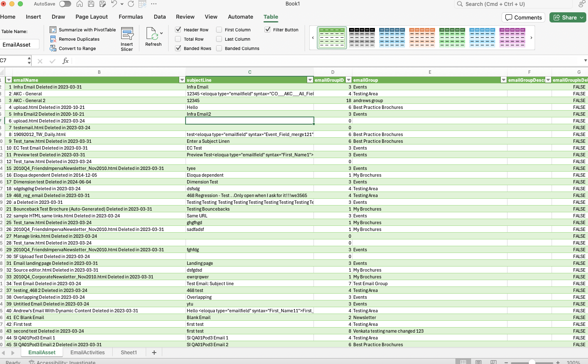The image size is (588, 364).
Task: Open the Formulas ribbon tab
Action: click(130, 17)
